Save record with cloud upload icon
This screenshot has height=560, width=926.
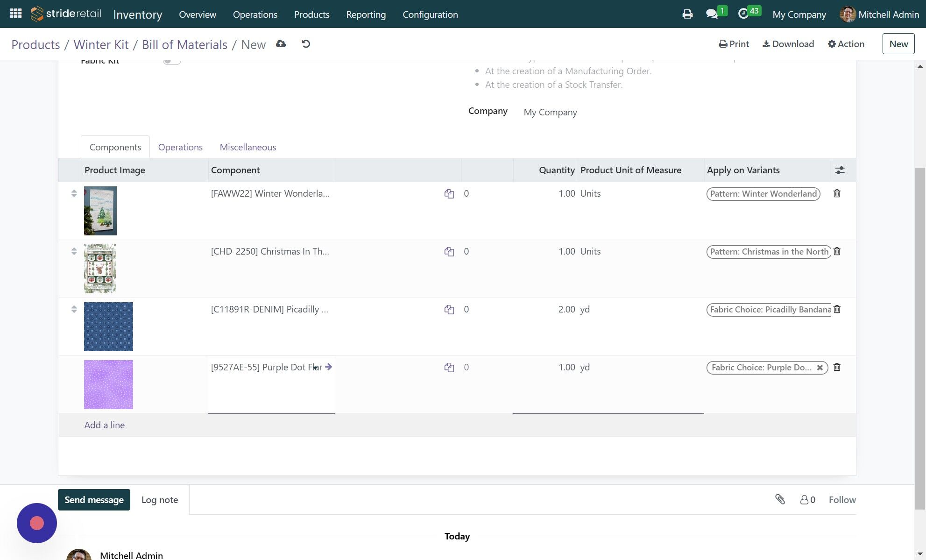(x=281, y=44)
